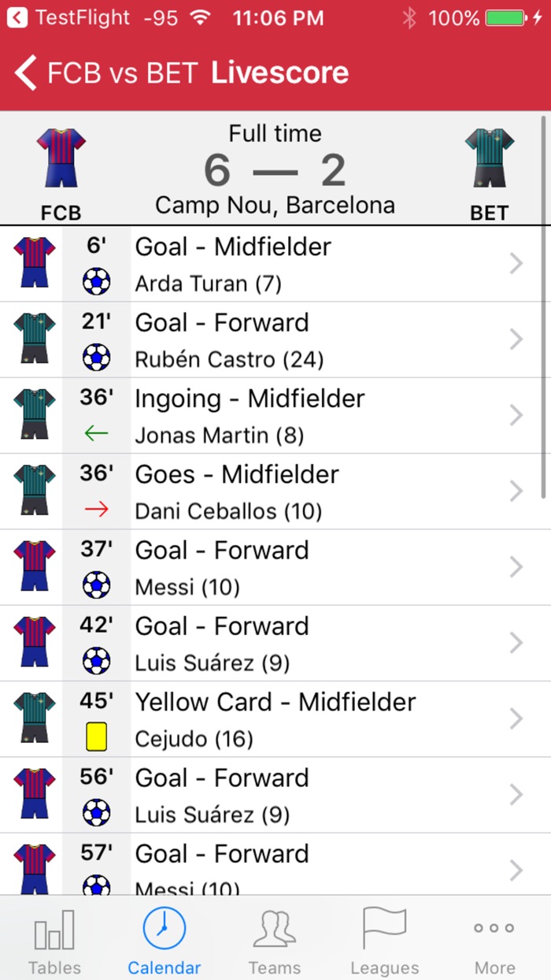
Task: Tap the red outgoing substitution arrow
Action: (x=96, y=510)
